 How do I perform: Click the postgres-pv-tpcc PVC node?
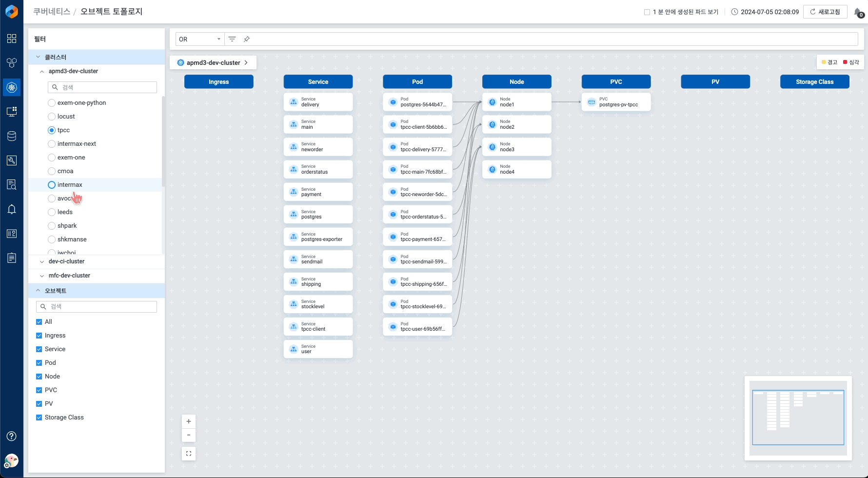click(x=616, y=102)
